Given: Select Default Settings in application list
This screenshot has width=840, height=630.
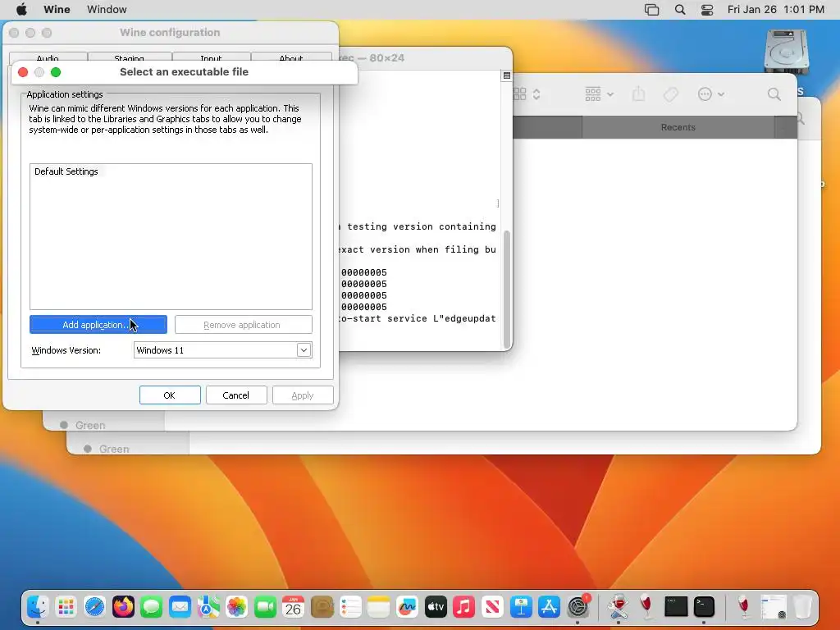Looking at the screenshot, I should (x=66, y=171).
